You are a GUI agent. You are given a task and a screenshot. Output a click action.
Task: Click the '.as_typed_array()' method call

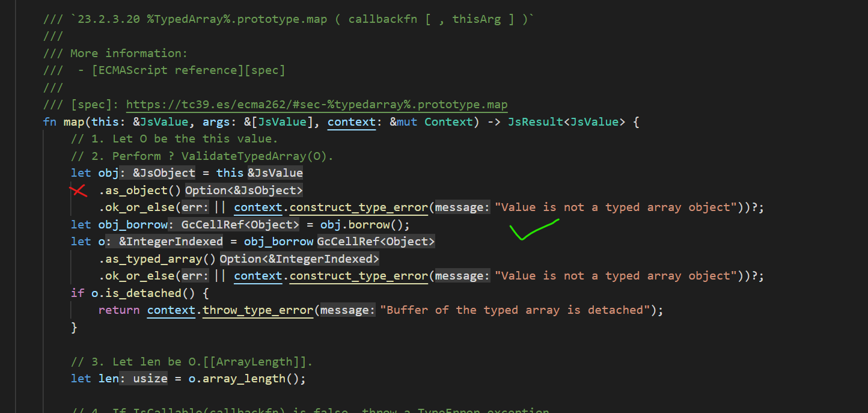pyautogui.click(x=157, y=259)
